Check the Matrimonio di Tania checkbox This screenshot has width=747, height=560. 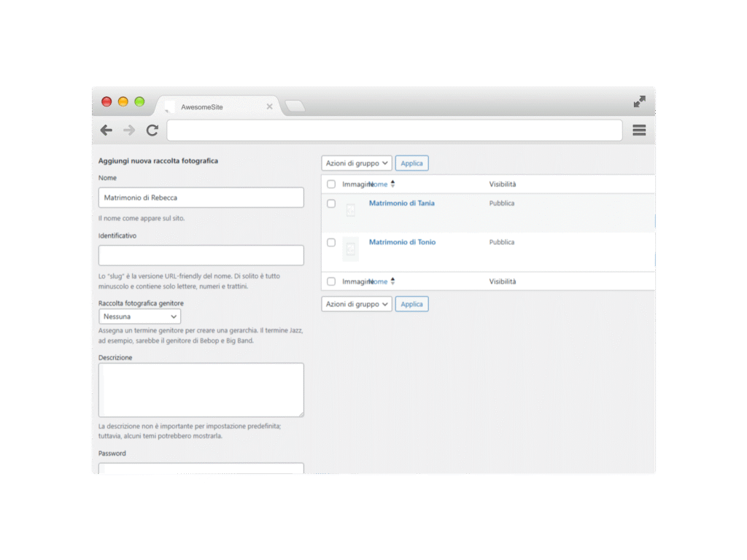coord(331,204)
